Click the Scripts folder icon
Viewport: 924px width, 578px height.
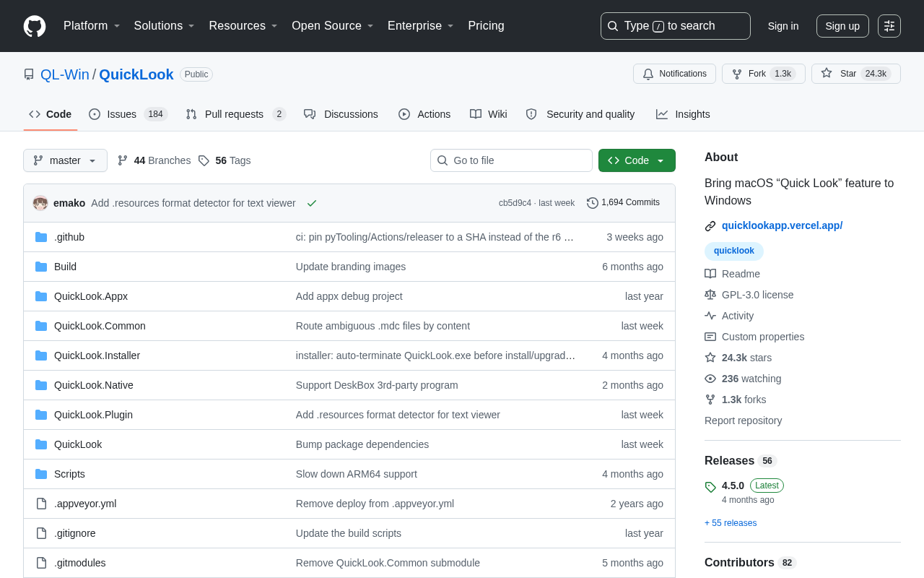(41, 474)
